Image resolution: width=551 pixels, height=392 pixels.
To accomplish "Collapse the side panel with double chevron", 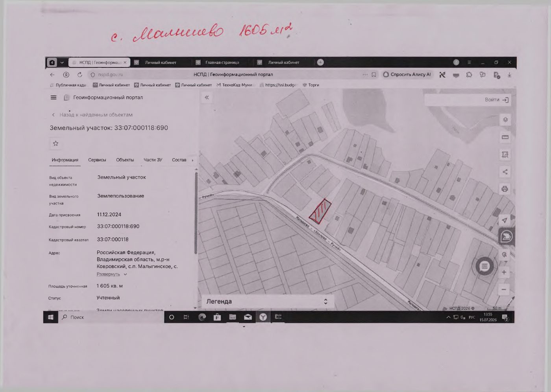I will tap(207, 98).
